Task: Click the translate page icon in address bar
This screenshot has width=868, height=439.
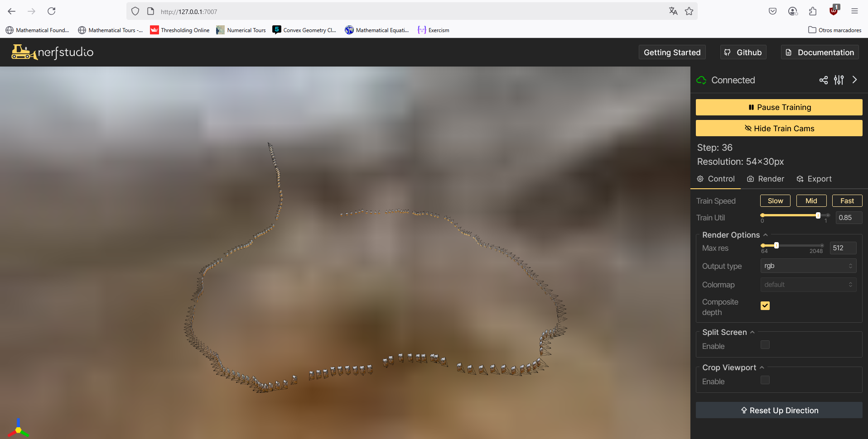Action: point(673,11)
